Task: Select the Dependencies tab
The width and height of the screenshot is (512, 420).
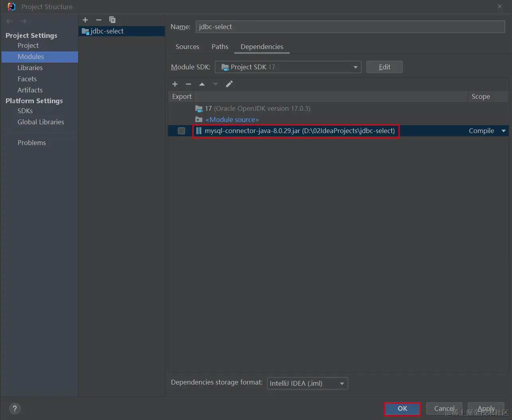Action: point(262,47)
